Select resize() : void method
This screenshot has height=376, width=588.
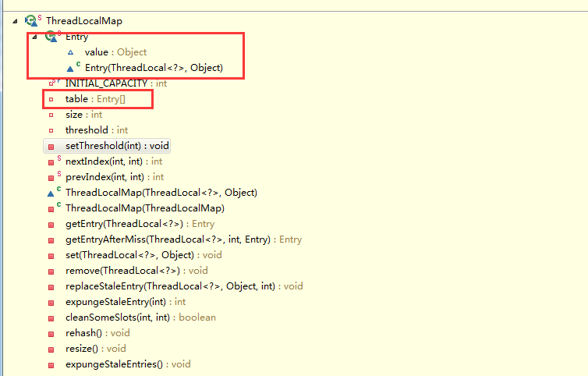pyautogui.click(x=96, y=349)
